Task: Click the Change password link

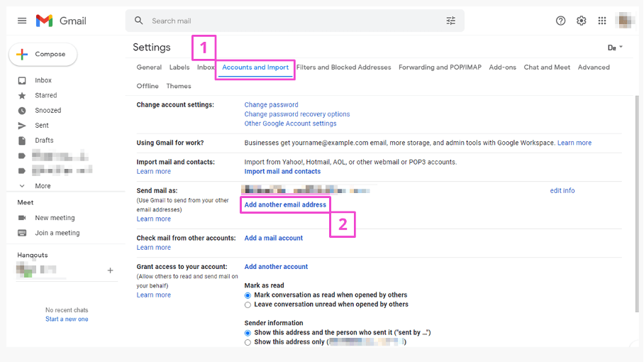Action: pyautogui.click(x=271, y=105)
